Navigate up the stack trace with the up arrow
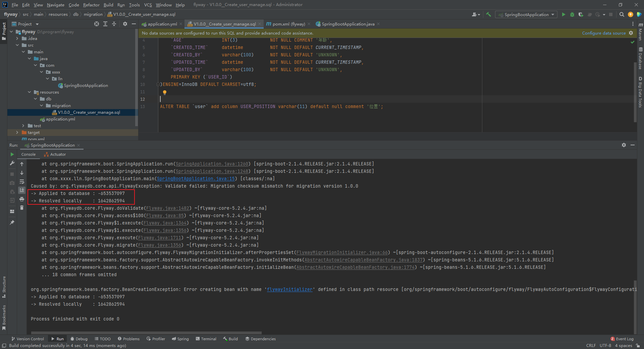644x349 pixels. [22, 164]
